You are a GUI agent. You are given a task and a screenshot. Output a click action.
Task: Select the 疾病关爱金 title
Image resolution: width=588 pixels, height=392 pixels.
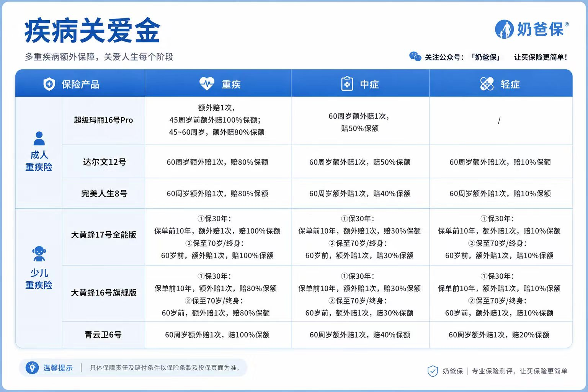tap(92, 31)
